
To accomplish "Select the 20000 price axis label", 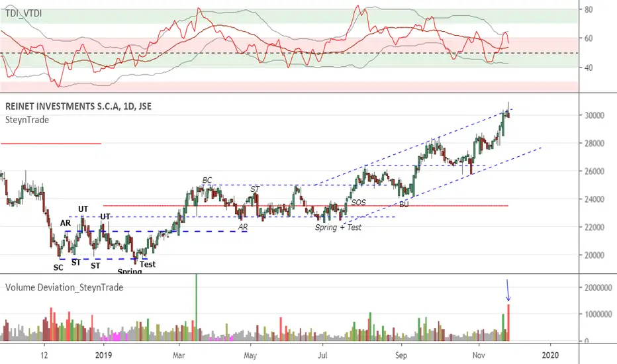I will pos(595,255).
